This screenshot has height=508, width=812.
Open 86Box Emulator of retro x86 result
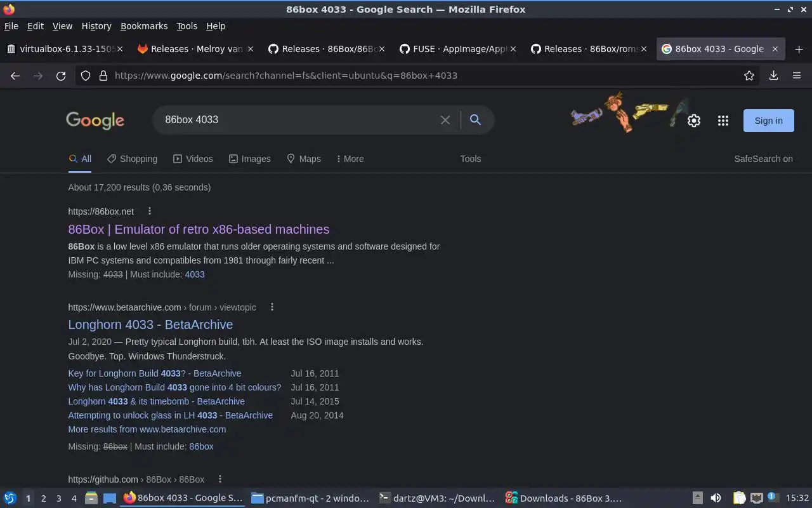click(199, 229)
